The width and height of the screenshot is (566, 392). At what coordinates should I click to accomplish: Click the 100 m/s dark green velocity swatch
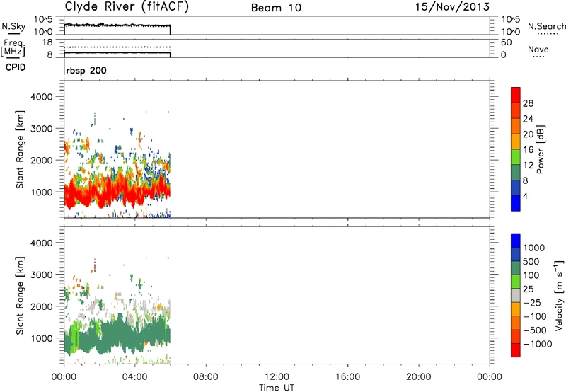(x=516, y=268)
